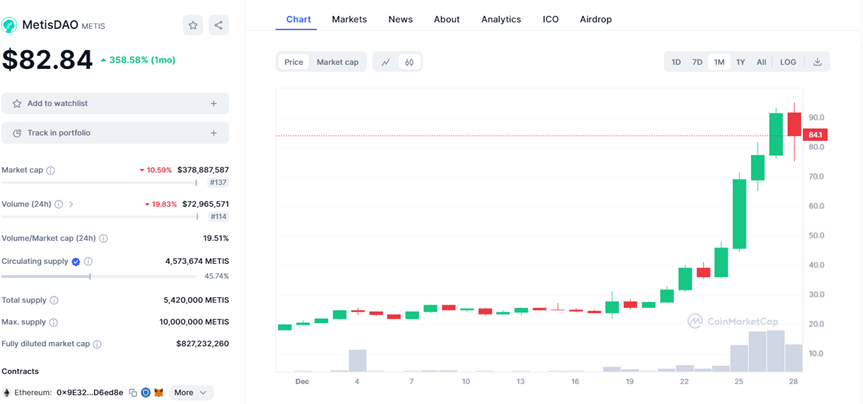Expand the More contracts dropdown
The image size is (863, 404).
[x=191, y=393]
